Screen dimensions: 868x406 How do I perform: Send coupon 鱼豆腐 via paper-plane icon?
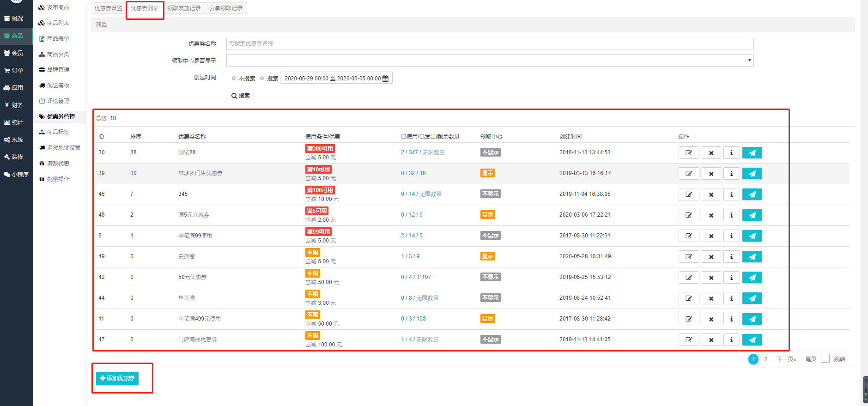pyautogui.click(x=752, y=298)
